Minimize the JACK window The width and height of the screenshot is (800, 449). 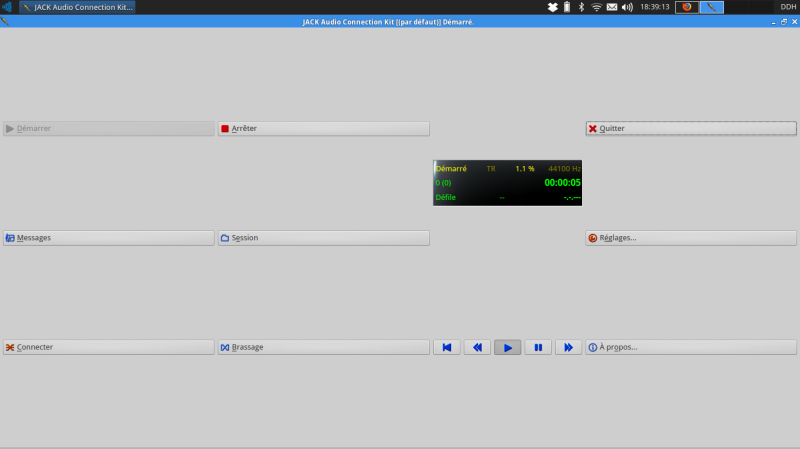pyautogui.click(x=773, y=22)
